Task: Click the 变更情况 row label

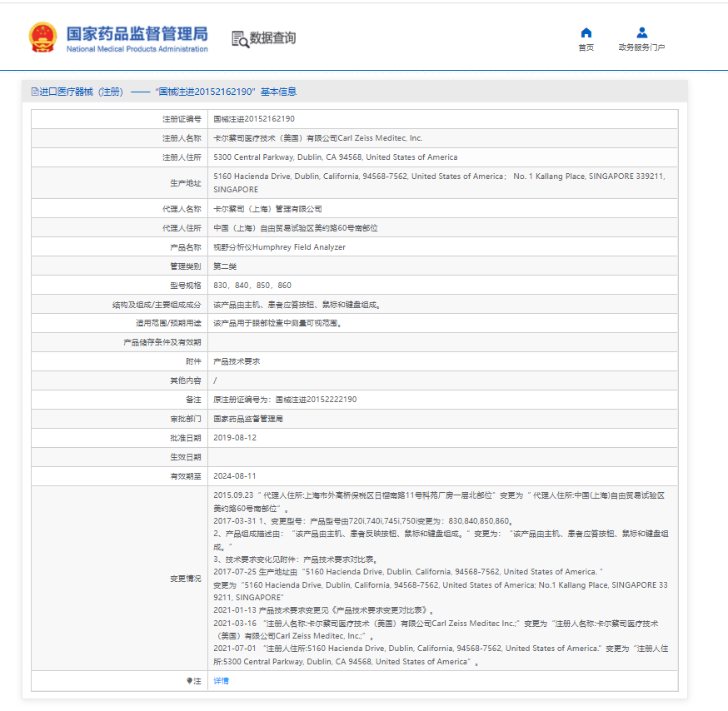Action: tap(186, 579)
